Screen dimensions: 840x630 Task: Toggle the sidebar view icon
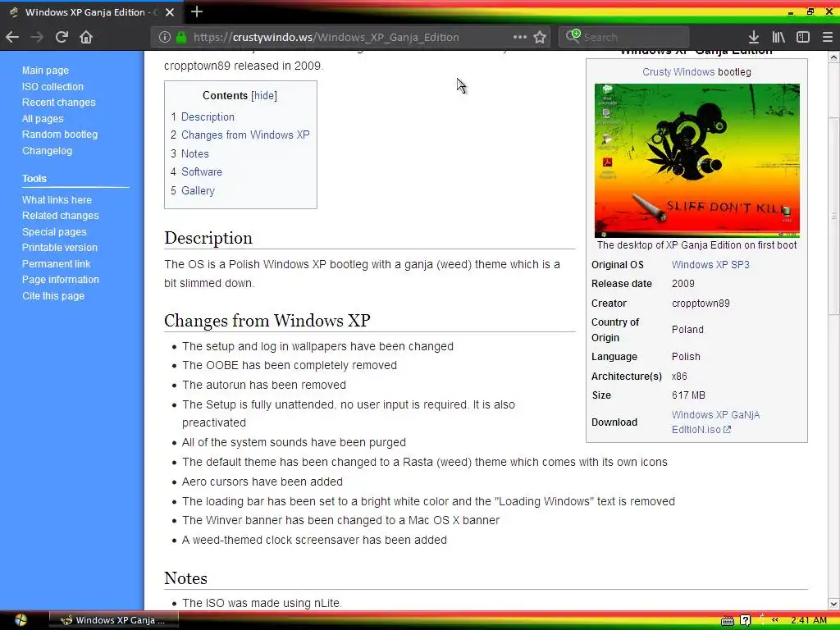[802, 37]
